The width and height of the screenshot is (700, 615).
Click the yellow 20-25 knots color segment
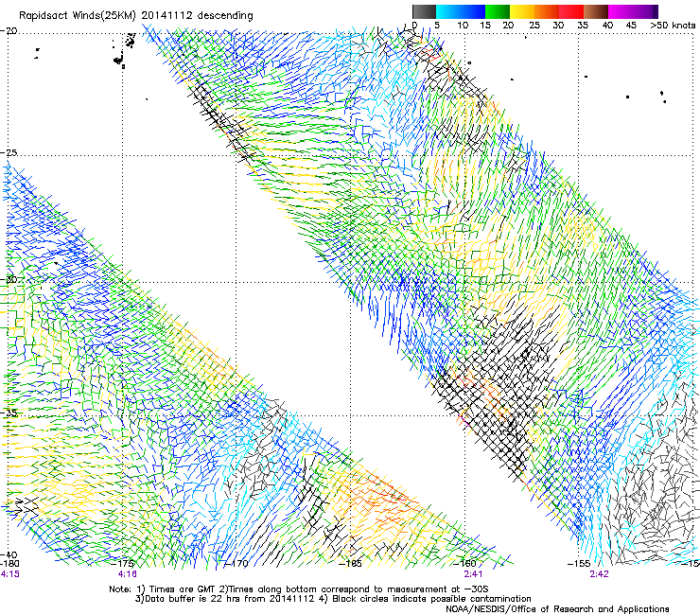click(x=522, y=11)
